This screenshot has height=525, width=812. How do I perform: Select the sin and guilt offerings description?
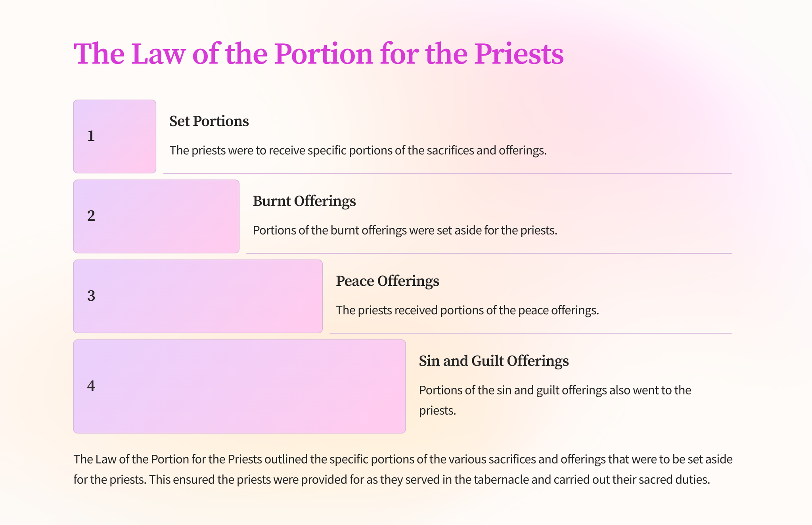tap(555, 400)
